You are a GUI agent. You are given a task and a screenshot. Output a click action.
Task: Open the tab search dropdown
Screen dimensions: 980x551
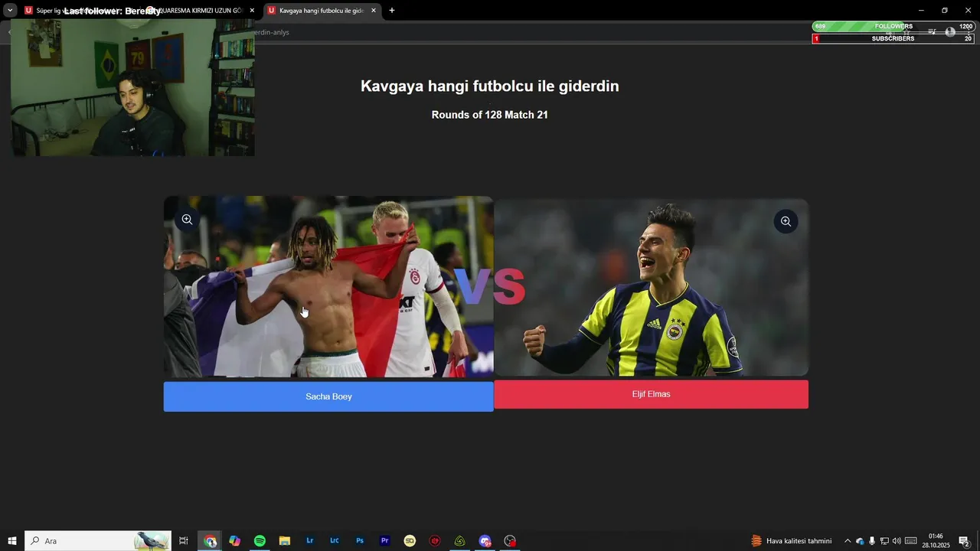click(x=10, y=11)
